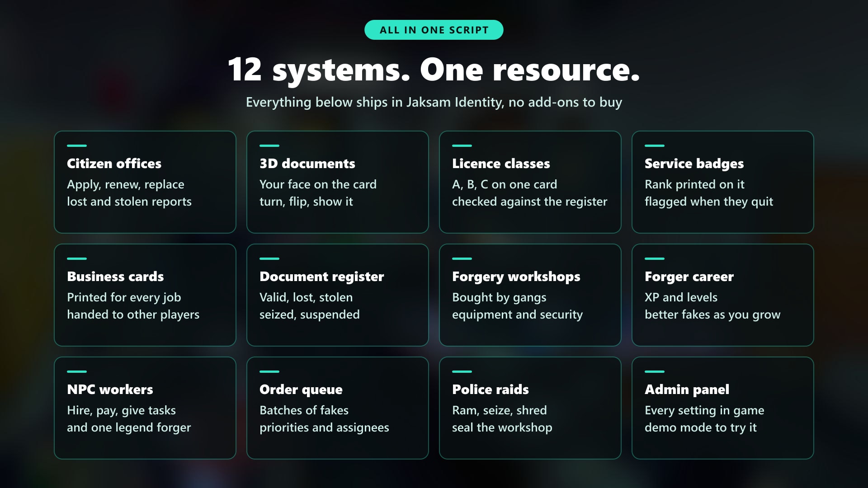This screenshot has height=488, width=868.
Task: Click the Admin panel card title
Action: (x=687, y=389)
